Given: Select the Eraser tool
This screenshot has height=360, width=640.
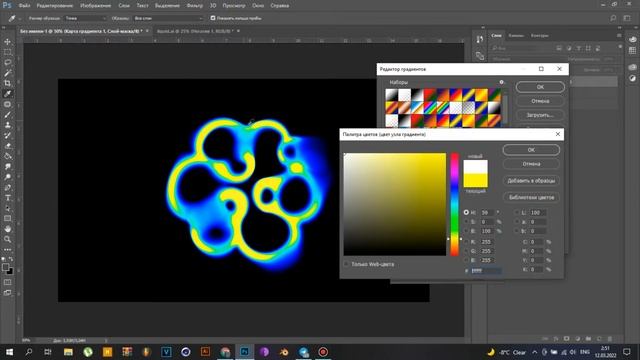Looking at the screenshot, I should (7, 146).
